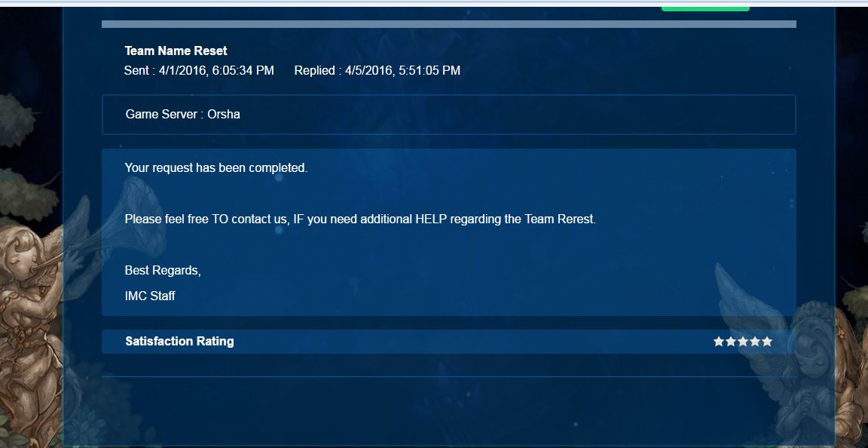Give a five-star rating with the last star
Screen dimensions: 868x448
click(767, 342)
